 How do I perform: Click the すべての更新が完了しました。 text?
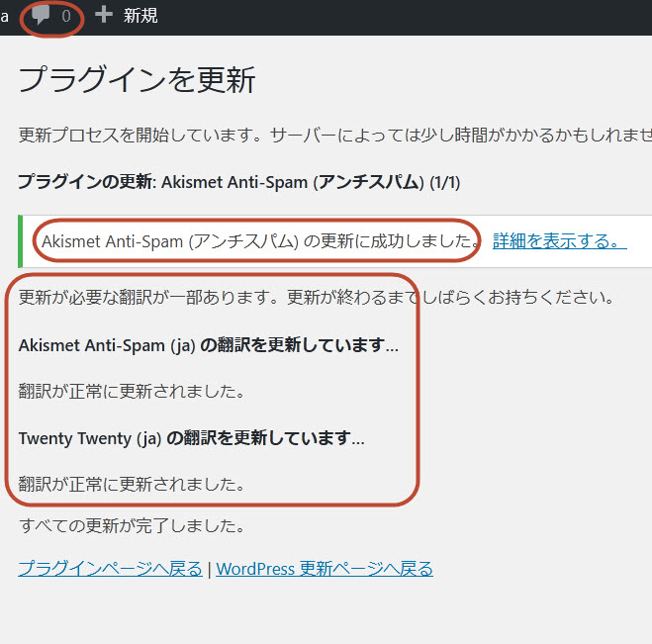[x=132, y=526]
